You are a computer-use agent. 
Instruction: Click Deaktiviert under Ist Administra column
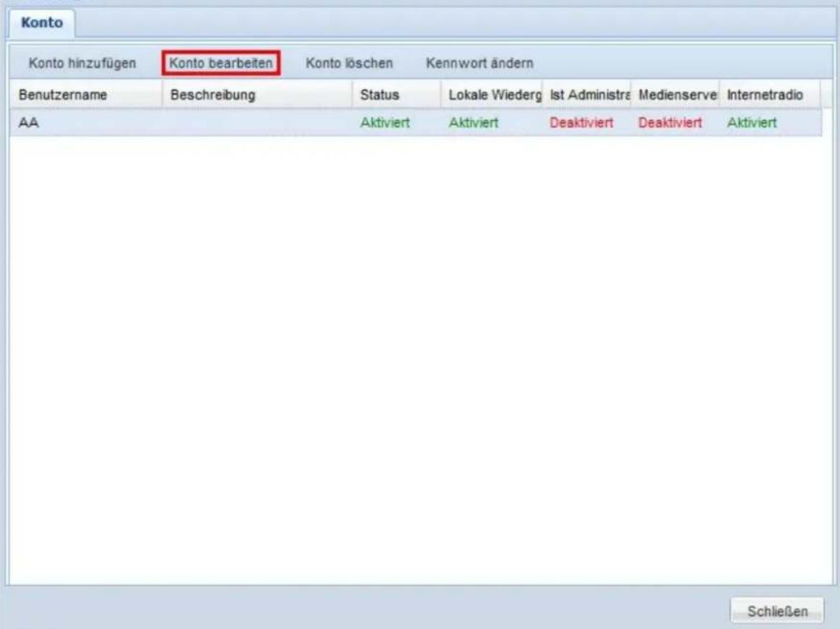581,123
